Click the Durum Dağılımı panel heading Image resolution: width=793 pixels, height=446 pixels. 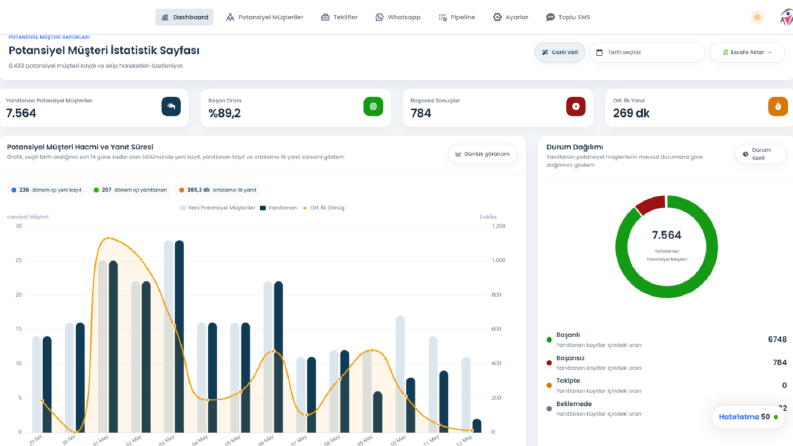coord(575,147)
